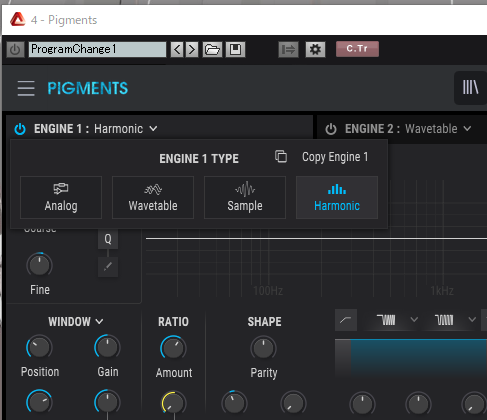Click the RATIO section label
Viewport: 487px width, 420px height.
pyautogui.click(x=173, y=322)
